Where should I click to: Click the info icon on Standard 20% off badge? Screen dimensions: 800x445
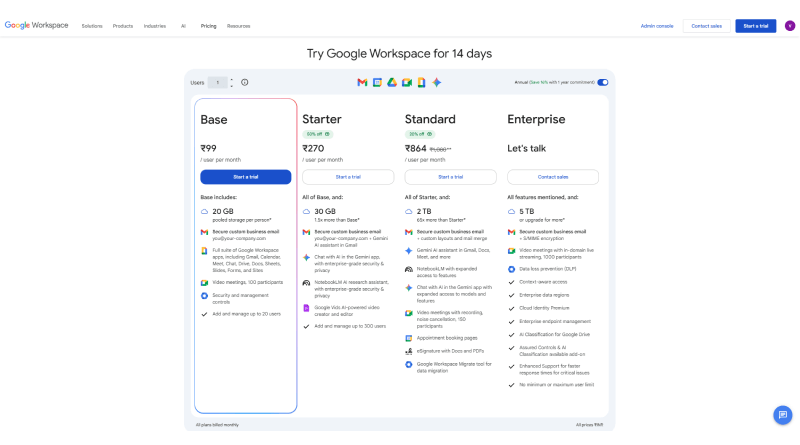coord(429,134)
